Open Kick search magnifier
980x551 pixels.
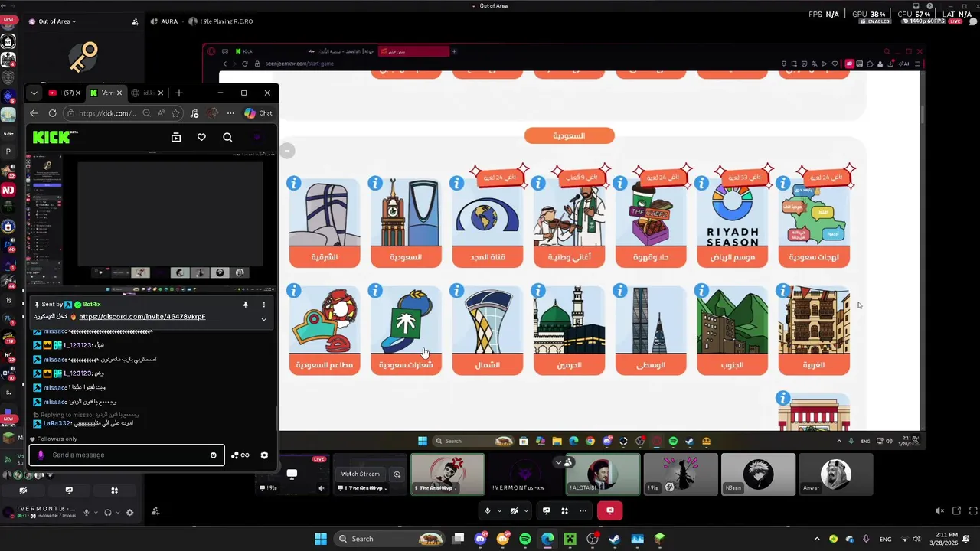tap(227, 137)
